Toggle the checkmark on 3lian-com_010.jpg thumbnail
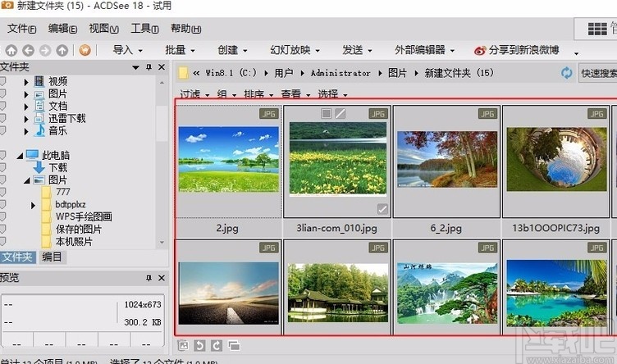Screen dimensions: 617x364 pos(382,209)
